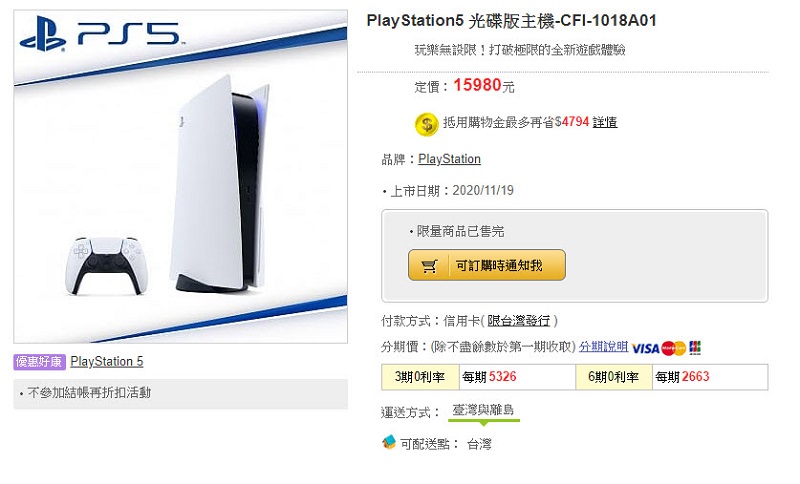Click the VISA card logo
The image size is (800, 484).
[x=645, y=348]
